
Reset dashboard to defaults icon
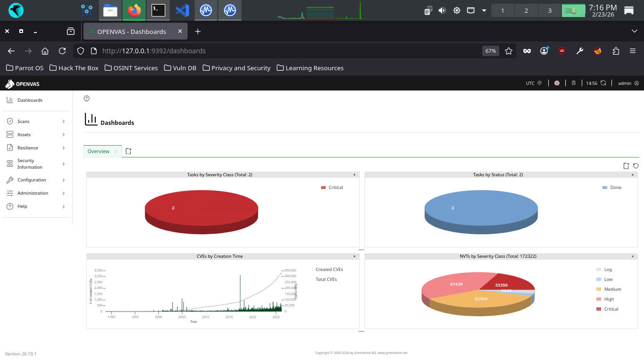636,165
